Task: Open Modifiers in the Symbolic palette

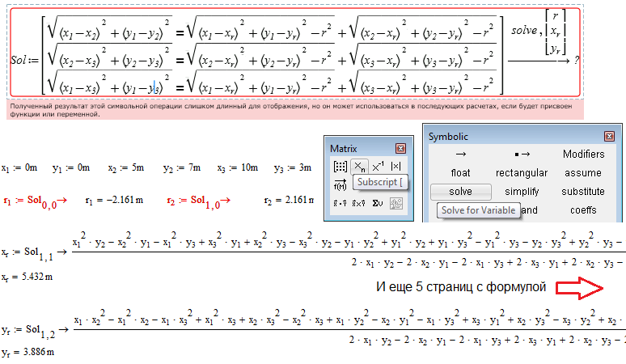Action: [x=583, y=154]
